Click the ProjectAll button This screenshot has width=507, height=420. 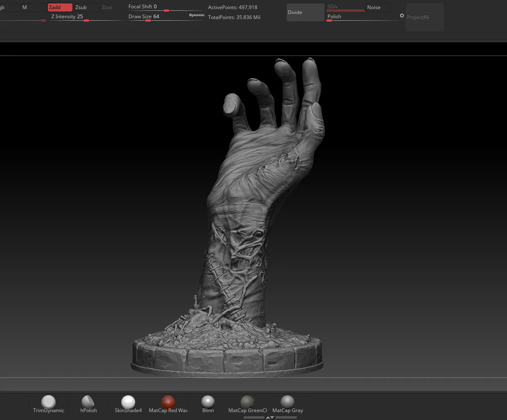click(425, 17)
